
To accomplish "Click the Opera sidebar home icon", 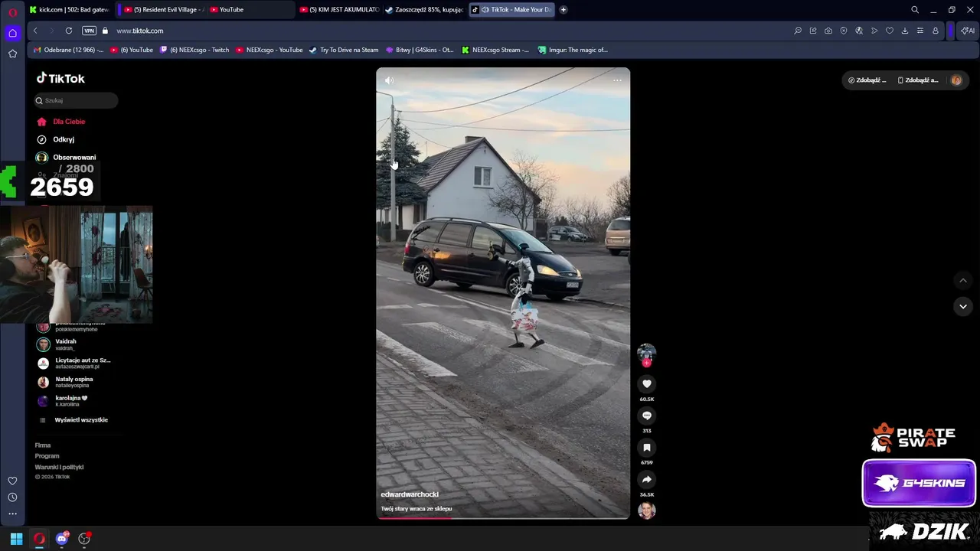I will tap(12, 33).
